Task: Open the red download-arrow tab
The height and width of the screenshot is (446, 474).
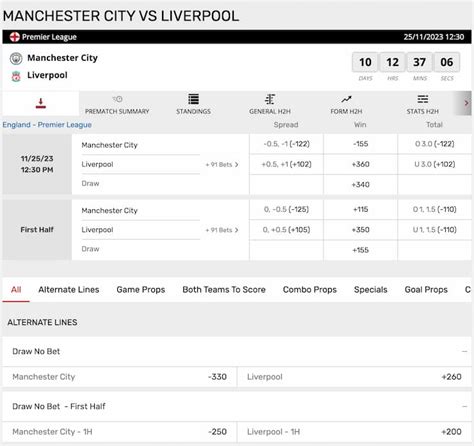Action: pos(41,103)
